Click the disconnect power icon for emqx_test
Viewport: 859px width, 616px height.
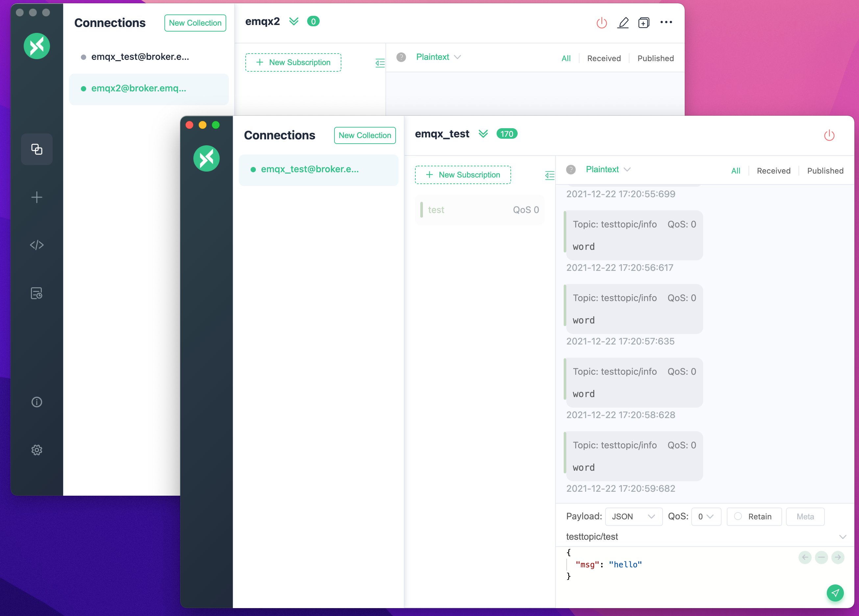click(x=829, y=134)
